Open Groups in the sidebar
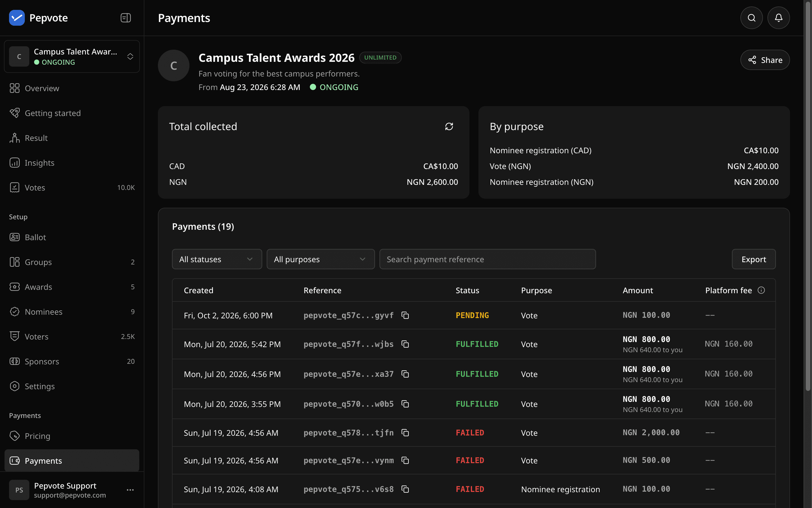The image size is (812, 508). click(x=72, y=262)
